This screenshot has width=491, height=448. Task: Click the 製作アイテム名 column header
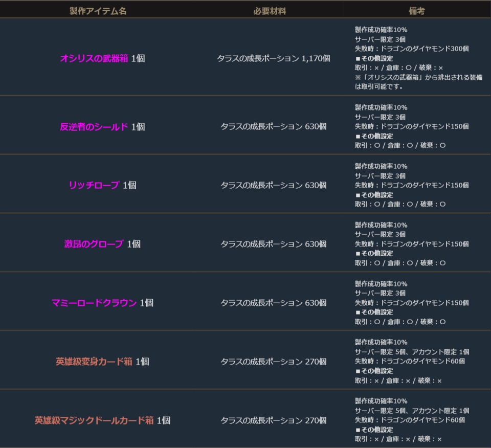pos(98,11)
